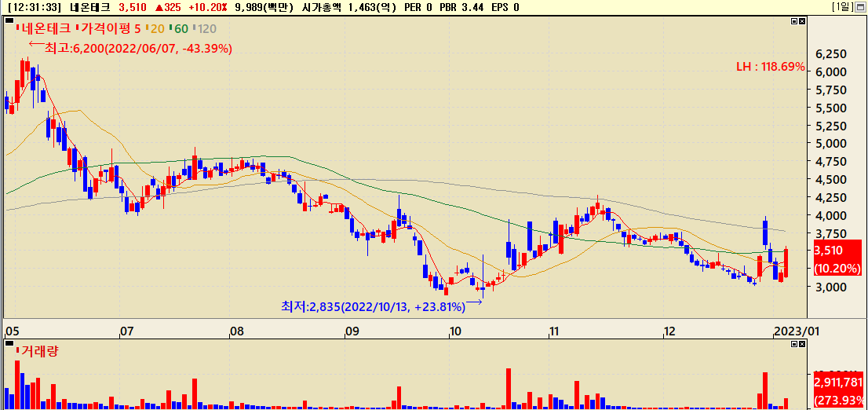The height and width of the screenshot is (410, 868).
Task: Click the black handle icon of the price pane
Action: [9, 20]
